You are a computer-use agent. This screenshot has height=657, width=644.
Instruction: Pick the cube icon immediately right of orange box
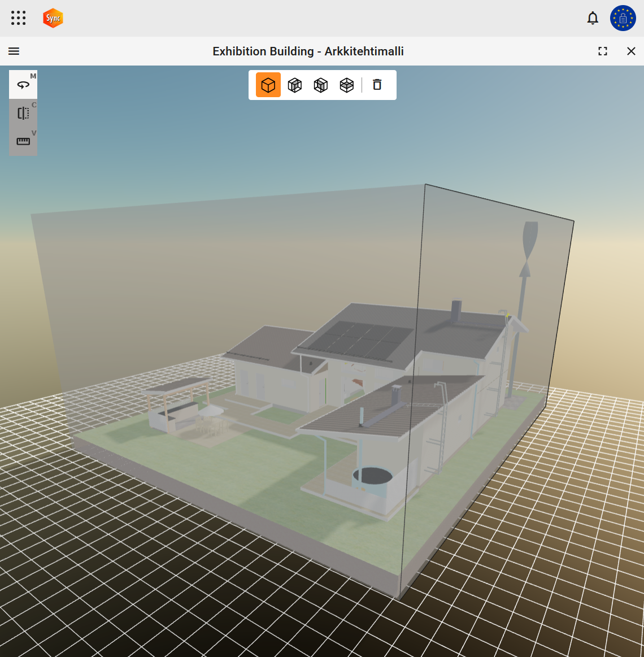click(x=295, y=85)
